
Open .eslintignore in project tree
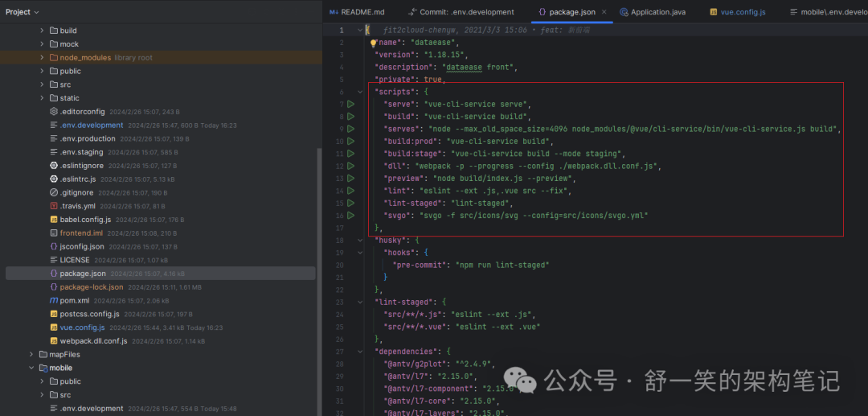[x=82, y=166]
